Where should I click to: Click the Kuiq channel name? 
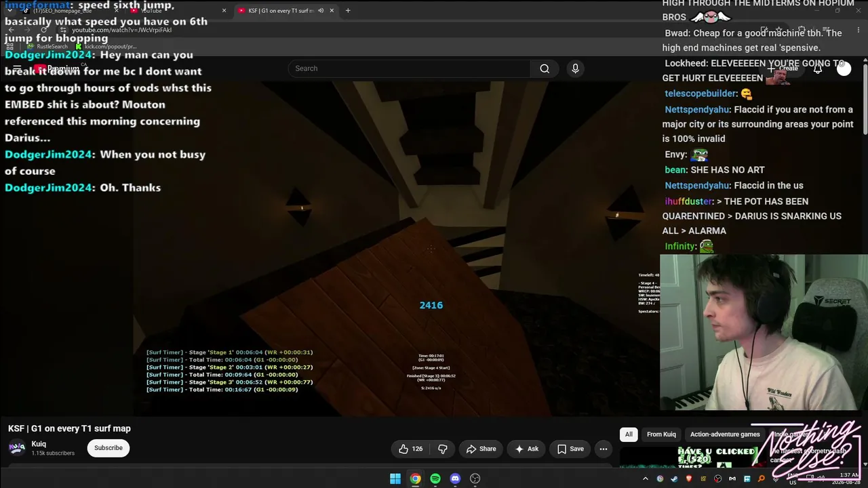(39, 444)
